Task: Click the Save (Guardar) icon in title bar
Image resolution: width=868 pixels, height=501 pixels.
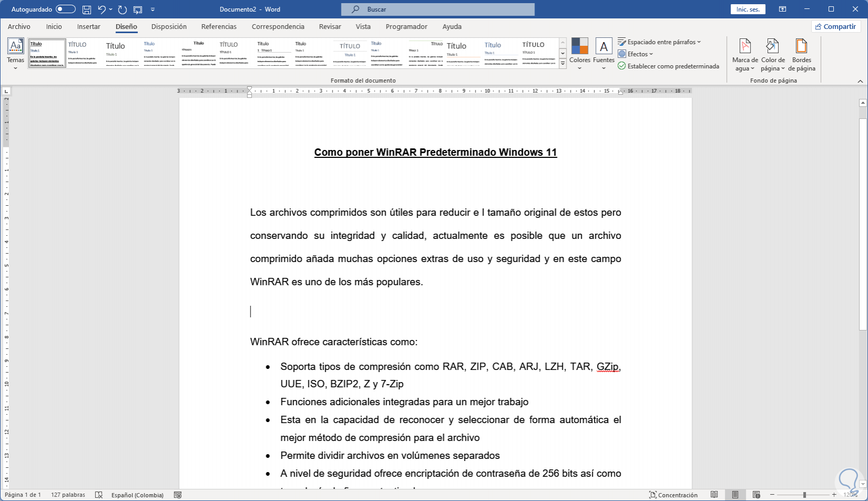Action: click(x=87, y=9)
